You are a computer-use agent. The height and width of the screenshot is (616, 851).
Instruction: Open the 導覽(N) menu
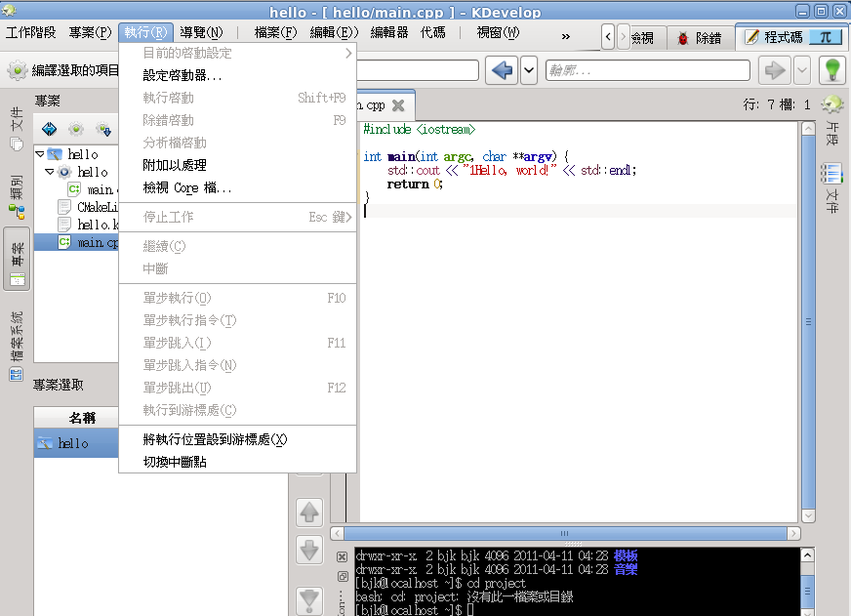point(201,32)
